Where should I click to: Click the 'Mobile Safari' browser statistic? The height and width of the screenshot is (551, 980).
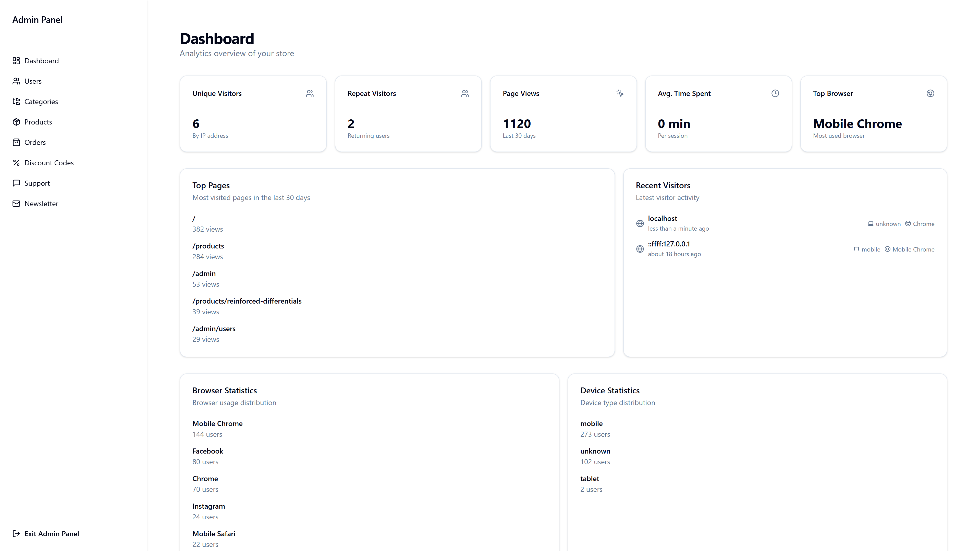pyautogui.click(x=214, y=533)
